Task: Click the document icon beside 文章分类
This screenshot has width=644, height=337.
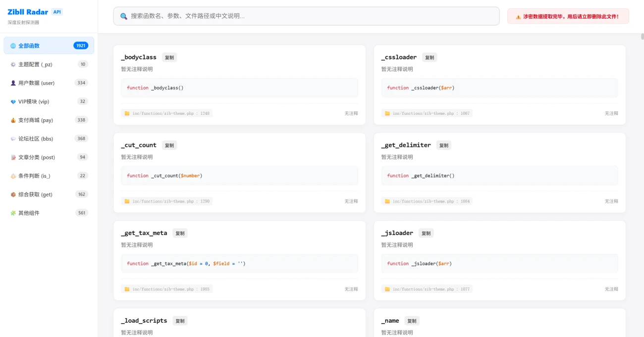Action: (x=13, y=157)
